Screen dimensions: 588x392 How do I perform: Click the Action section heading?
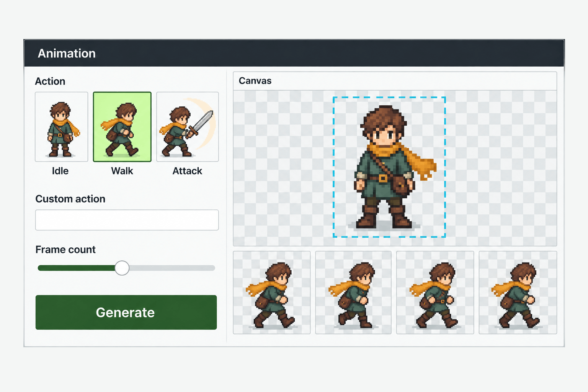(50, 81)
